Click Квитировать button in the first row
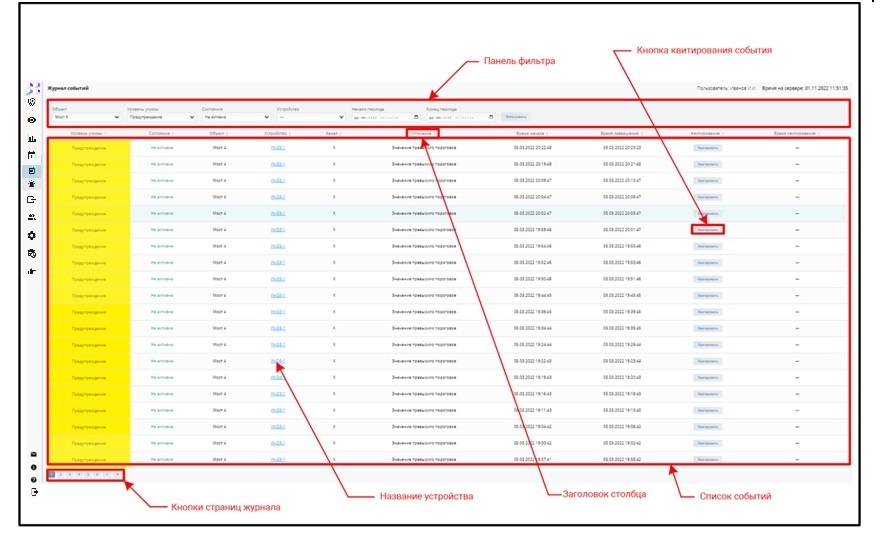The image size is (880, 534). coord(708,147)
